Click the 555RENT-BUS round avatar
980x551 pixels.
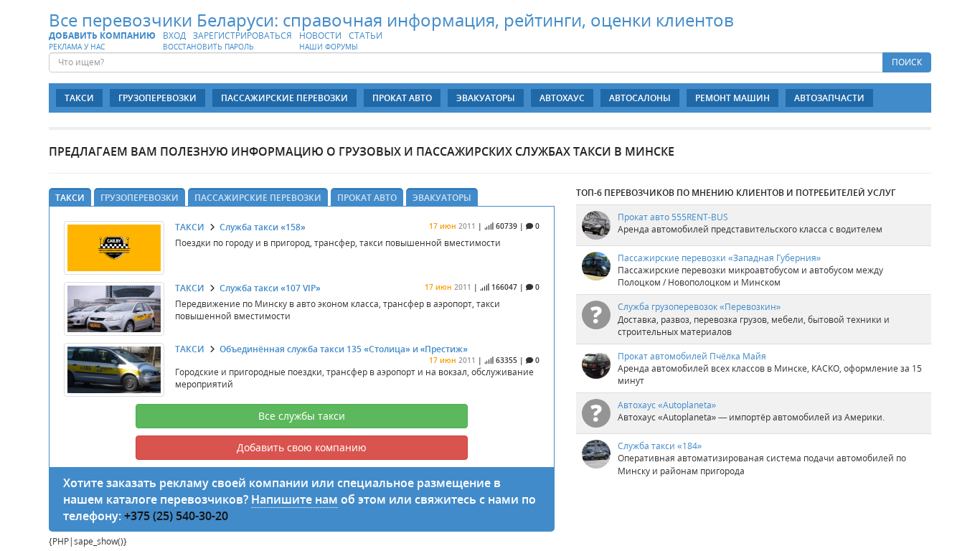(x=595, y=225)
